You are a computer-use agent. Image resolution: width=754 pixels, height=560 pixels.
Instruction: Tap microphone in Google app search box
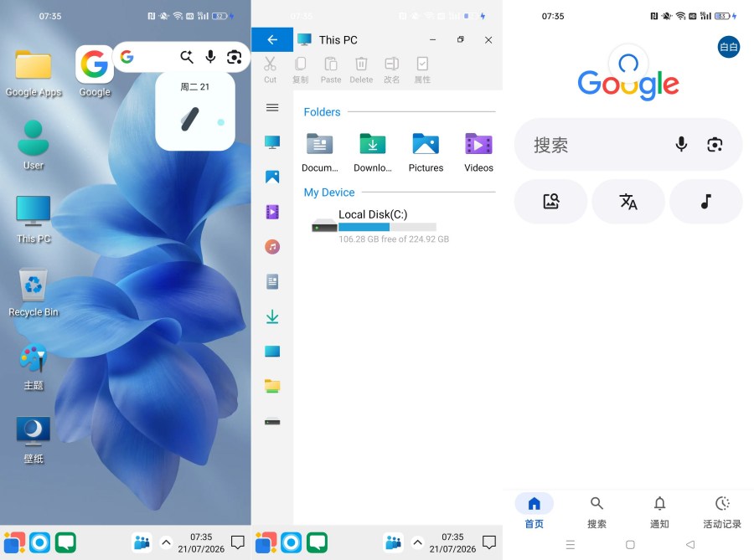(681, 144)
